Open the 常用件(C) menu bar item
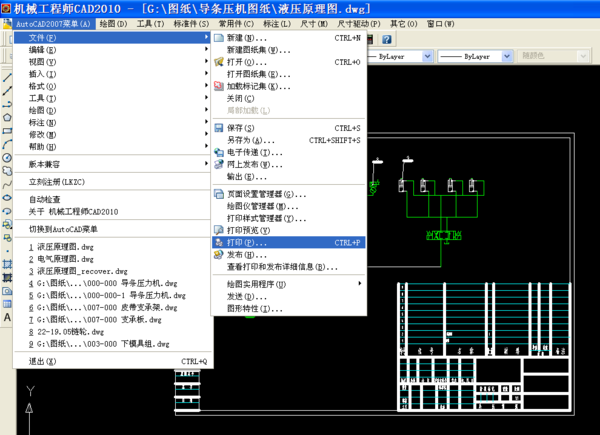The width and height of the screenshot is (600, 435). point(236,24)
